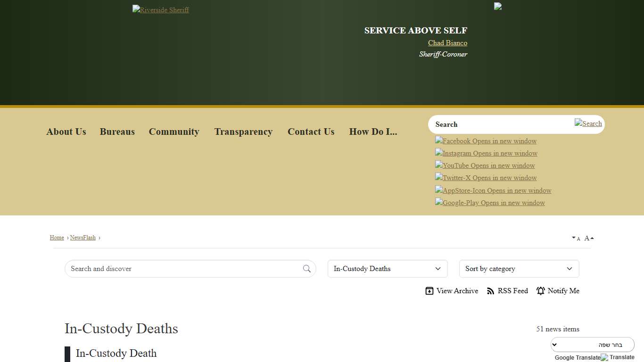Image resolution: width=644 pixels, height=362 pixels.
Task: Open the Instagram page
Action: [486, 153]
